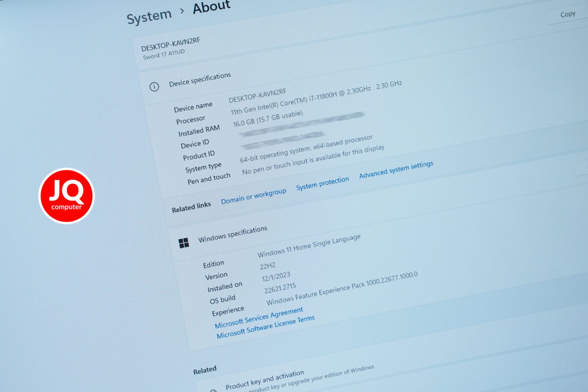
Task: Select the No pen or touch input text
Action: coord(313,160)
